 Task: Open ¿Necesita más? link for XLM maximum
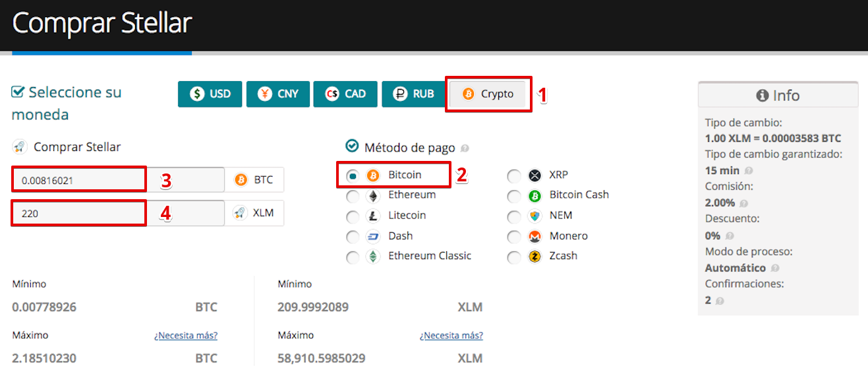(x=451, y=336)
